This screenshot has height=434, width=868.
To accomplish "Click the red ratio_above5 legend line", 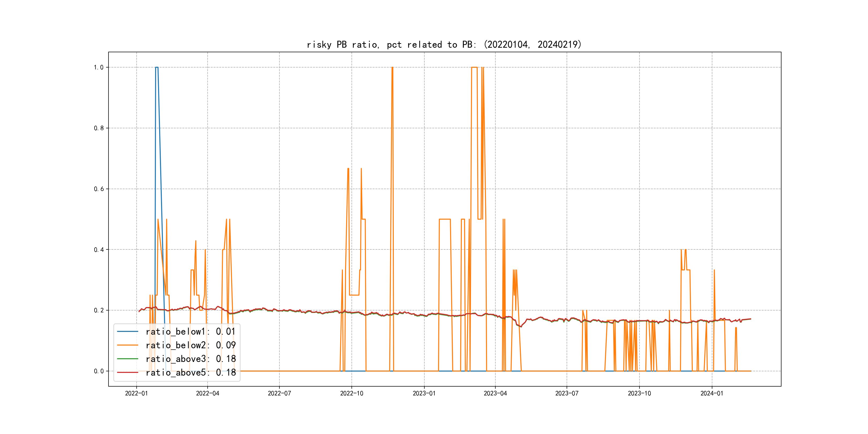I will (x=127, y=372).
